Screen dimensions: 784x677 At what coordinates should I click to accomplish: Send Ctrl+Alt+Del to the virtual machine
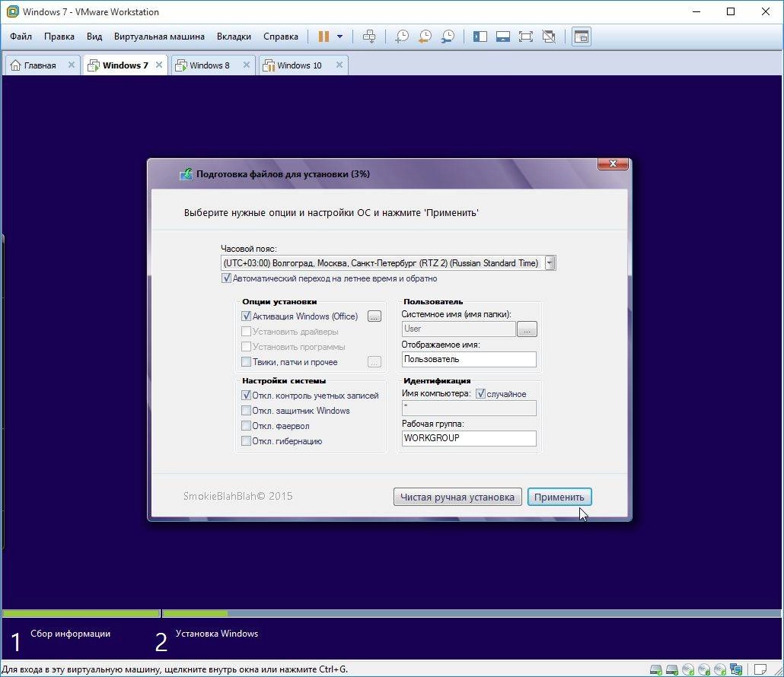tap(369, 37)
